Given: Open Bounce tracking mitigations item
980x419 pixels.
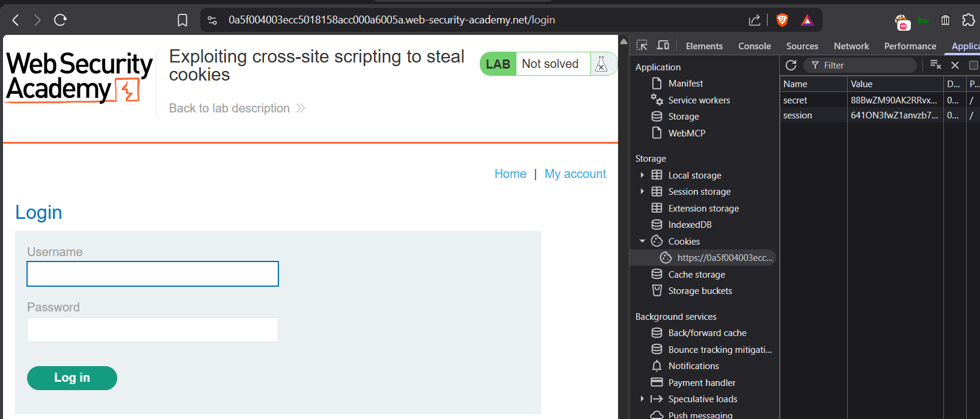Looking at the screenshot, I should [720, 349].
